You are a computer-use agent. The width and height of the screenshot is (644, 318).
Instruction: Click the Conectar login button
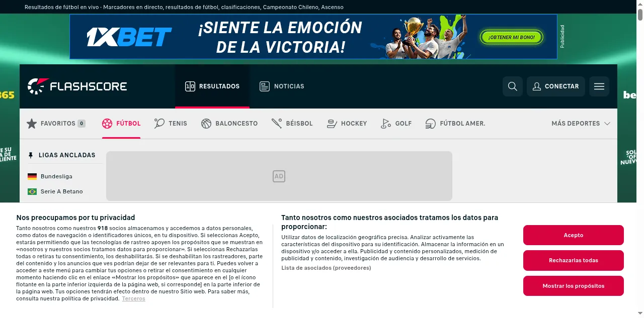[556, 86]
